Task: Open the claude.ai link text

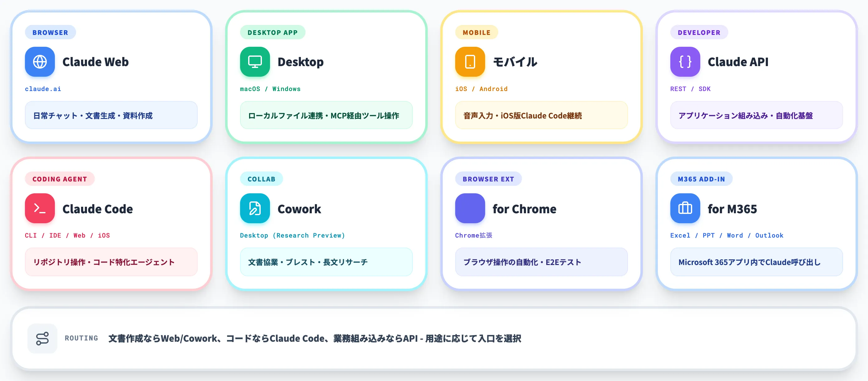Action: tap(43, 89)
